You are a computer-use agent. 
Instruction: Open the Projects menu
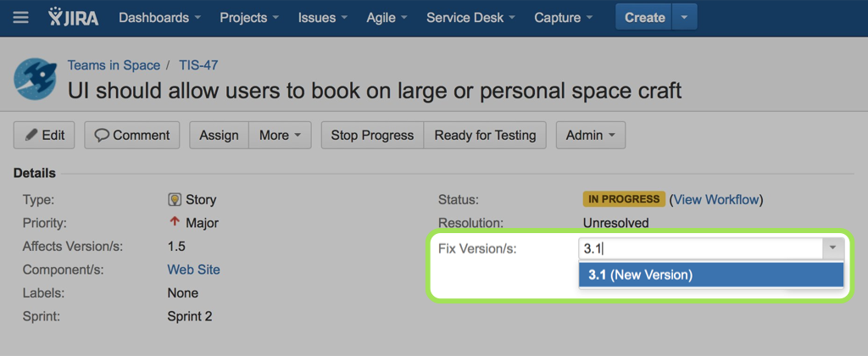pyautogui.click(x=251, y=18)
